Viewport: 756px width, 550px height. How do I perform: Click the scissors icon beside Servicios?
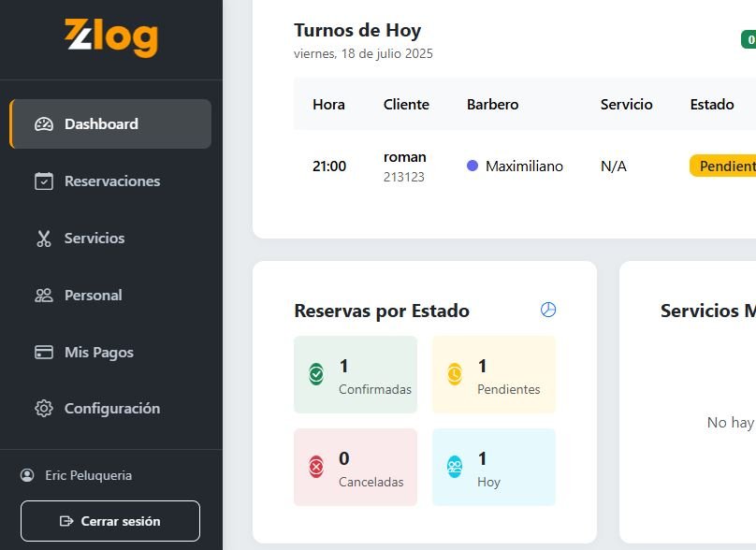click(42, 238)
